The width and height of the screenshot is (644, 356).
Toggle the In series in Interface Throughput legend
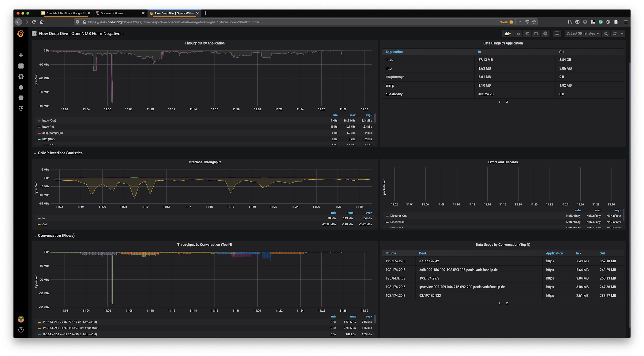tap(43, 218)
